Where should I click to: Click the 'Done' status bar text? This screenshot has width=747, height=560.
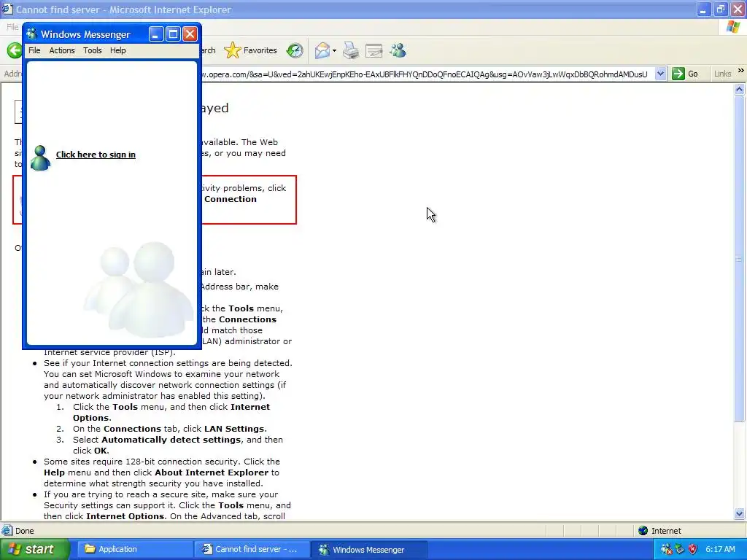25,531
